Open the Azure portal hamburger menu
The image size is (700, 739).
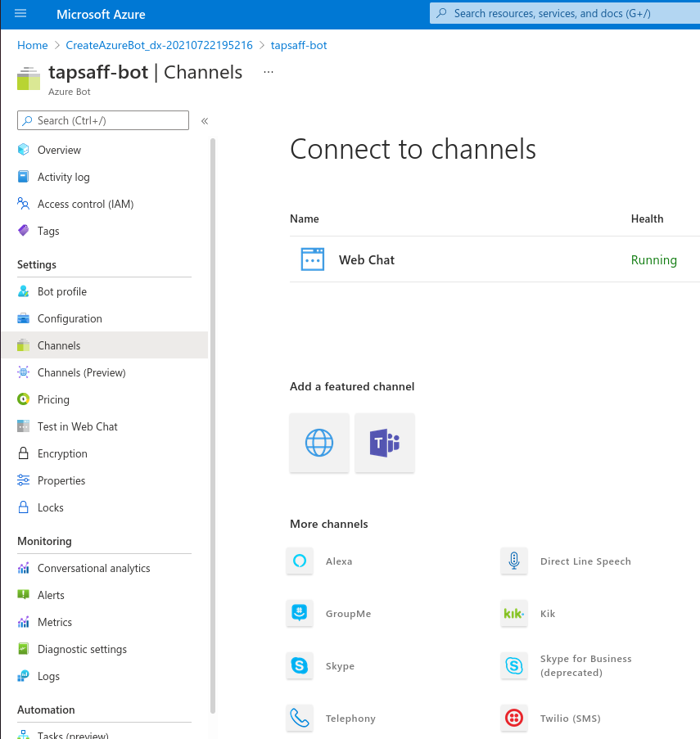[20, 14]
